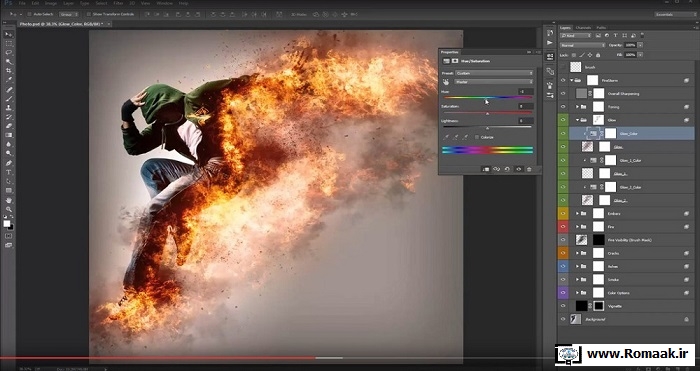Screen dimensions: 700x371
Task: Select the Fire Visibility (Brush Mask) layer
Action: point(631,240)
